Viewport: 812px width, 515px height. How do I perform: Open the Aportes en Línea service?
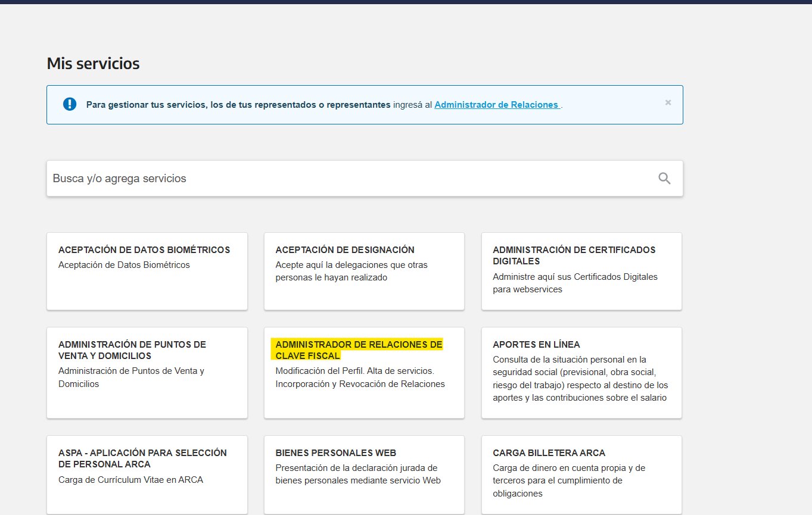581,372
